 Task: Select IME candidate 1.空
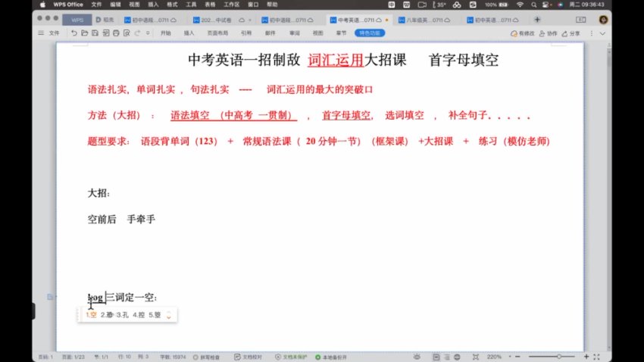coord(92,314)
